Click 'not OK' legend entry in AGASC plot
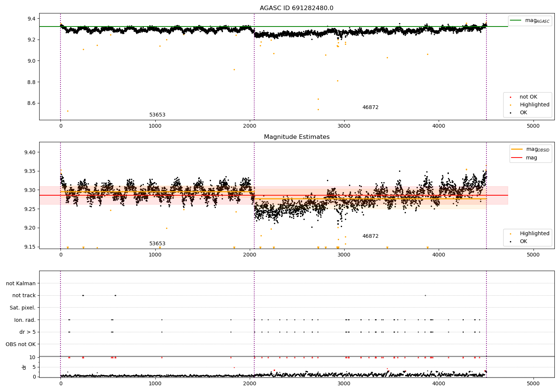The width and height of the screenshot is (560, 392). pyautogui.click(x=524, y=97)
